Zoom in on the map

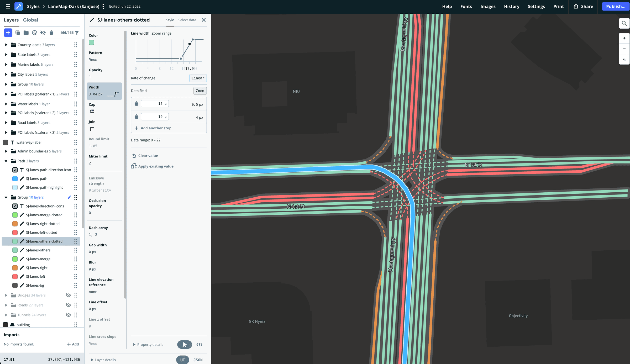pyautogui.click(x=624, y=38)
